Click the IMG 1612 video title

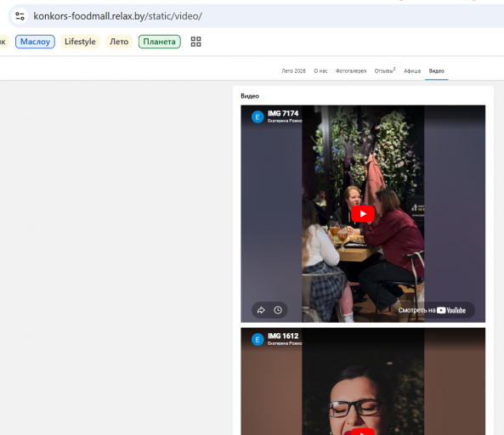(283, 336)
